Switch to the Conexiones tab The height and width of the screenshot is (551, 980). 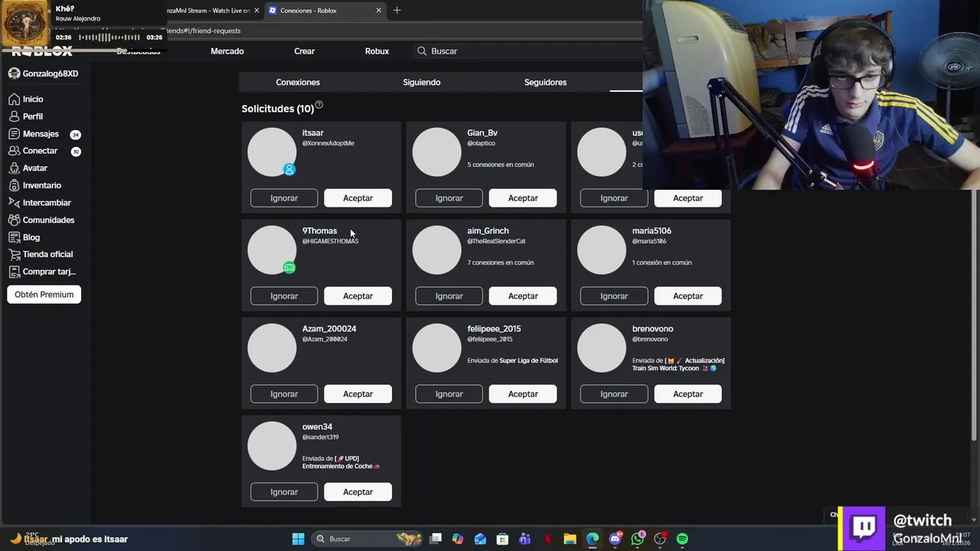click(x=298, y=82)
